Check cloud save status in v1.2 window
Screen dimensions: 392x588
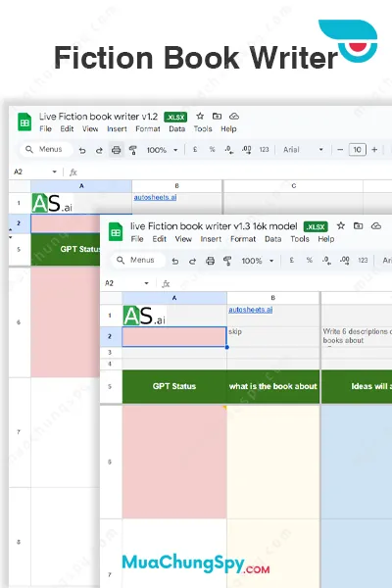pos(234,117)
